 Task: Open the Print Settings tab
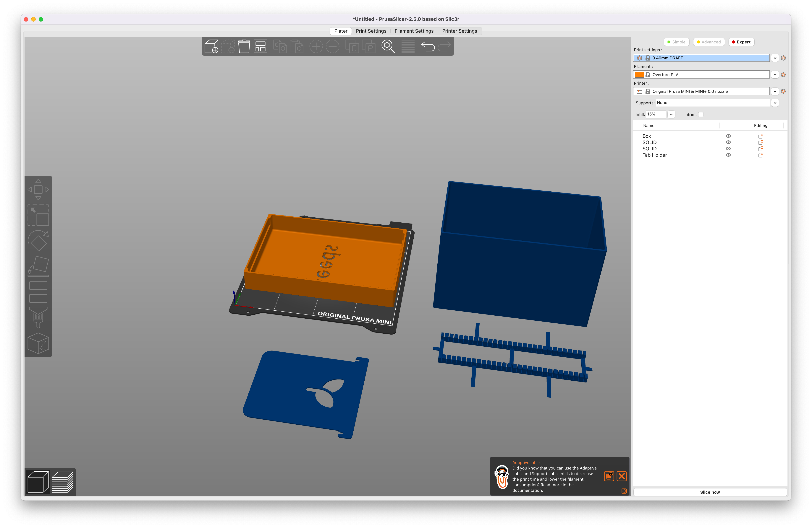[x=371, y=31]
